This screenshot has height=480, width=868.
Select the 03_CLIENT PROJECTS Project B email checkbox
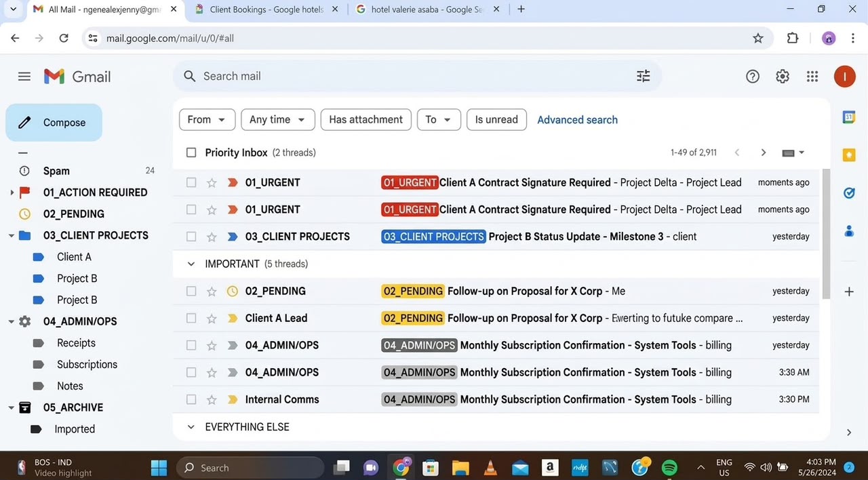tap(191, 237)
